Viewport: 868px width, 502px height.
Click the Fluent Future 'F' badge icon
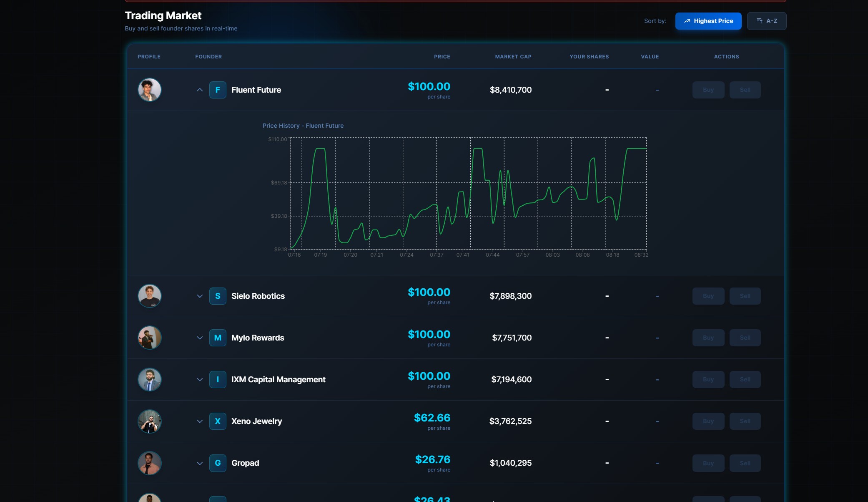[218, 90]
